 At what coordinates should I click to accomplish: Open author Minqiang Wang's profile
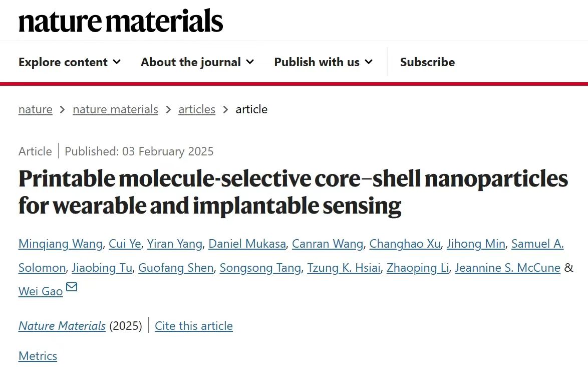(x=61, y=244)
